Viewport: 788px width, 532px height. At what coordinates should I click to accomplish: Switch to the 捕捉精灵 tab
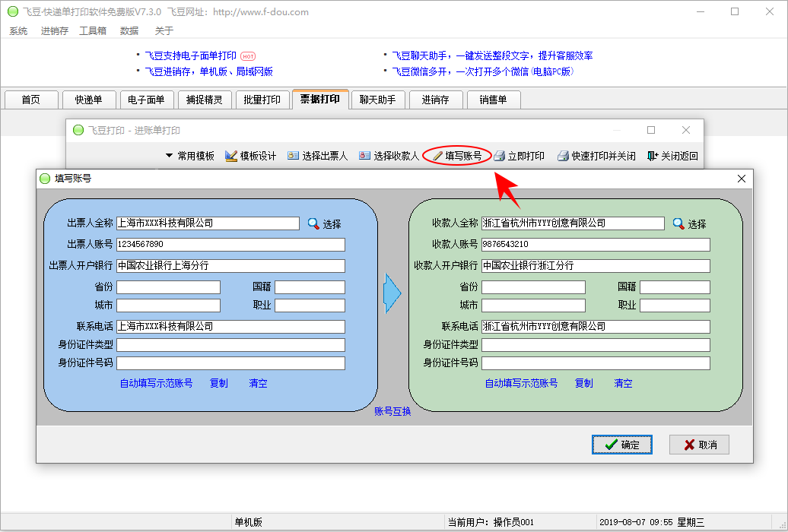click(205, 100)
